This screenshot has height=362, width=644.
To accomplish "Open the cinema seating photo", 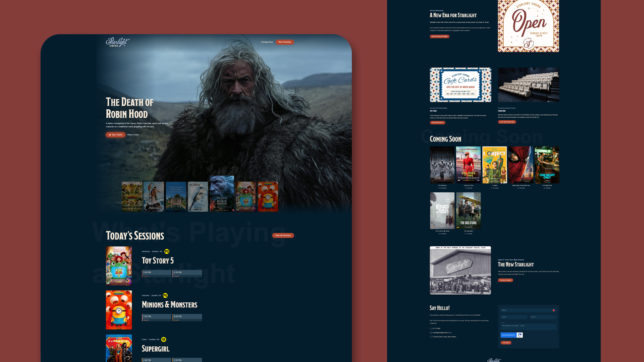I will tap(529, 85).
